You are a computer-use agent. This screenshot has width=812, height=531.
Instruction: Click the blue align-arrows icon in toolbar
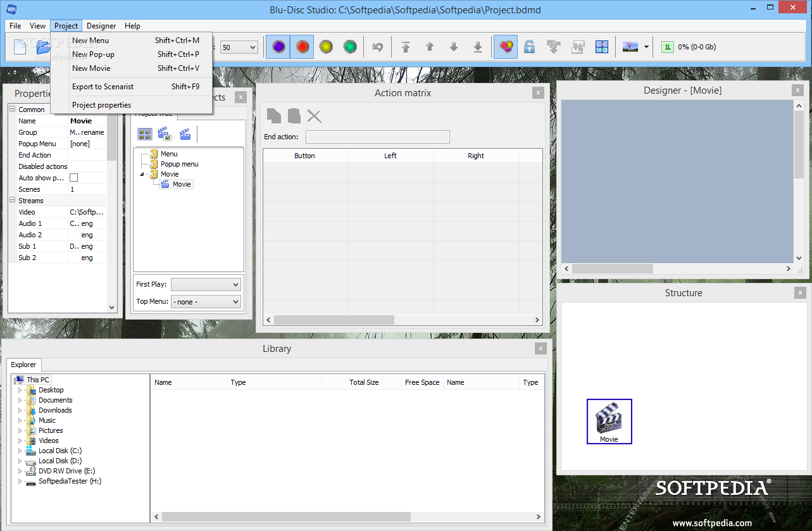point(602,47)
